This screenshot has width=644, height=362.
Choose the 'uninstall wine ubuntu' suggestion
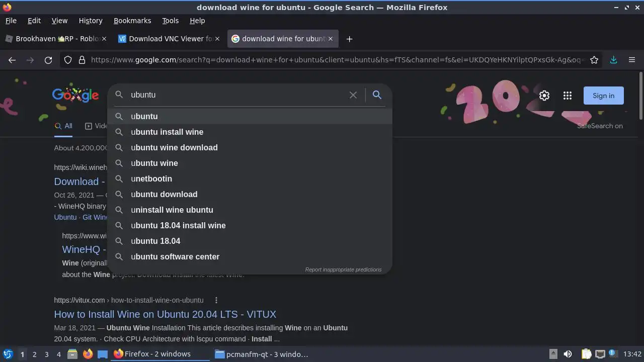[x=250, y=210]
